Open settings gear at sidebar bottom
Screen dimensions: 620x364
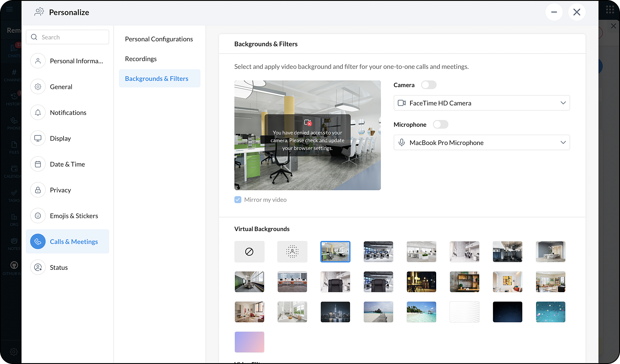[14, 352]
